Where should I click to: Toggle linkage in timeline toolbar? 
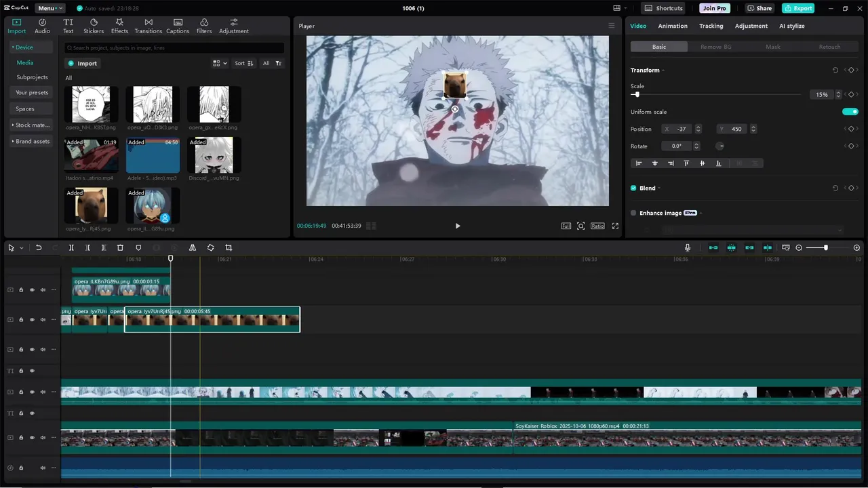tap(749, 247)
